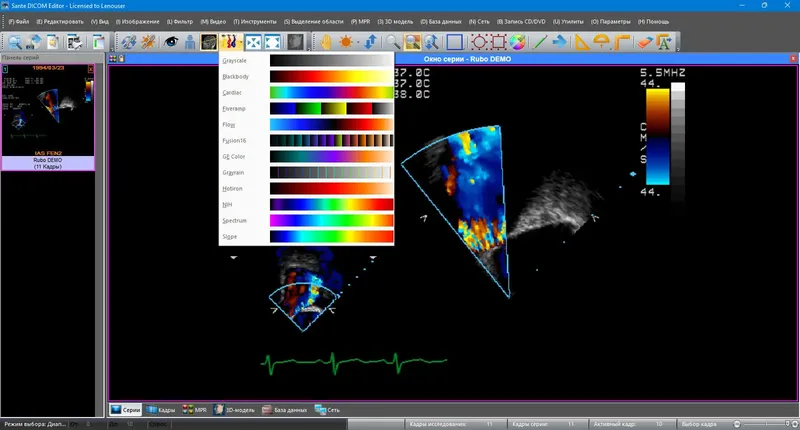The width and height of the screenshot is (800, 430).
Task: Switch to the Кадры bottom tab
Action: (x=161, y=410)
